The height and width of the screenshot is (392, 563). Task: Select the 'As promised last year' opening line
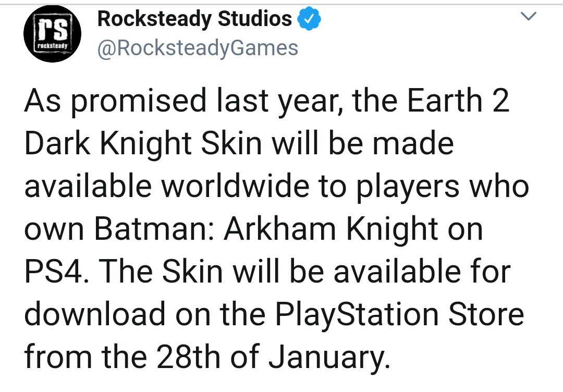click(182, 100)
